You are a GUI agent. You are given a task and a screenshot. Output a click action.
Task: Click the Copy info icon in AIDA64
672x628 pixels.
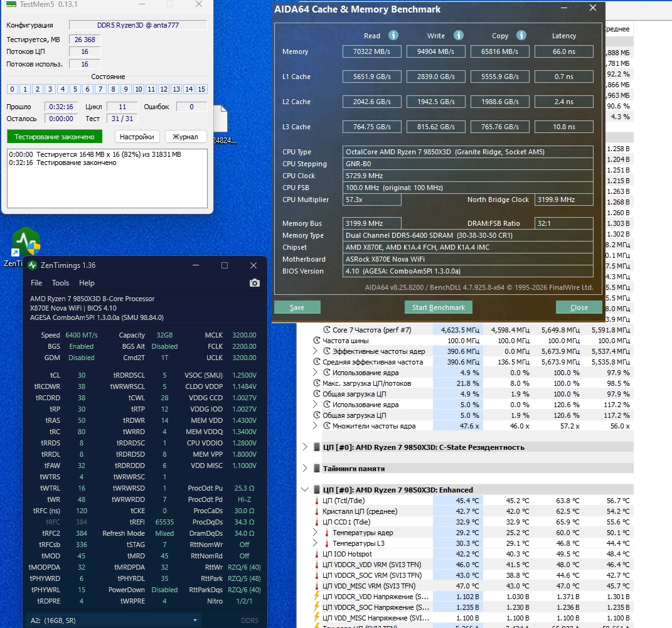pyautogui.click(x=521, y=35)
